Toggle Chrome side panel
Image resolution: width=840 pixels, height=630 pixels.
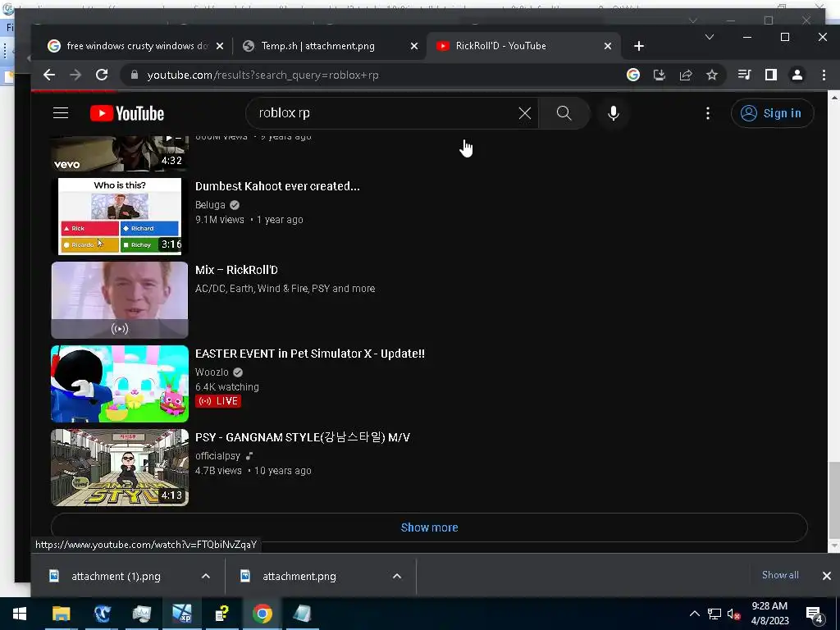[771, 75]
